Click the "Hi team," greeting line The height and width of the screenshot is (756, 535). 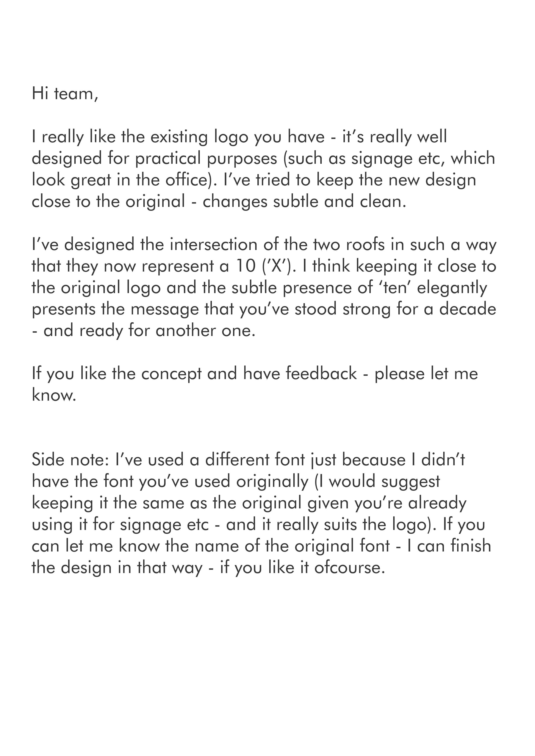point(65,94)
